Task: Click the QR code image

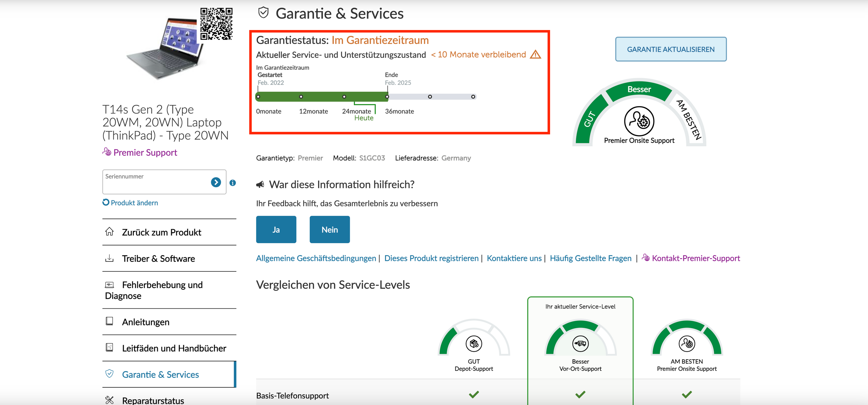Action: 216,24
